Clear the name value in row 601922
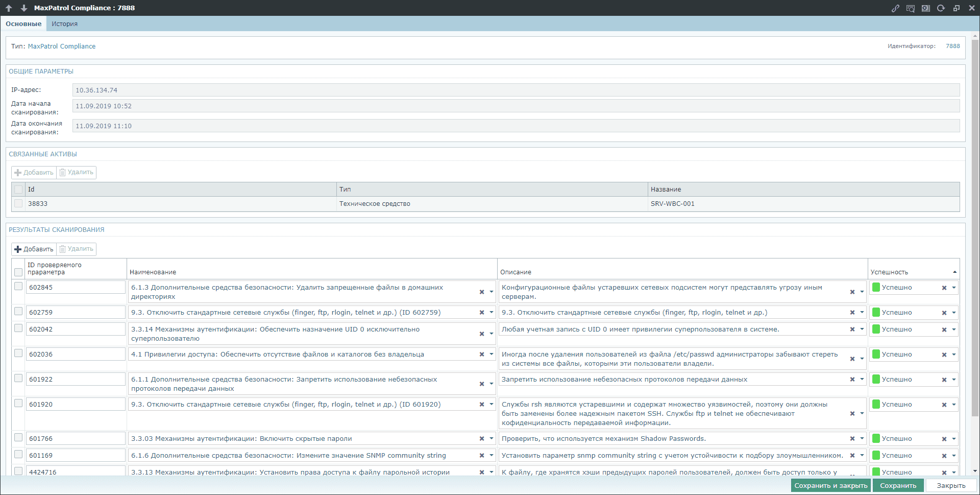The width and height of the screenshot is (980, 495). (482, 384)
